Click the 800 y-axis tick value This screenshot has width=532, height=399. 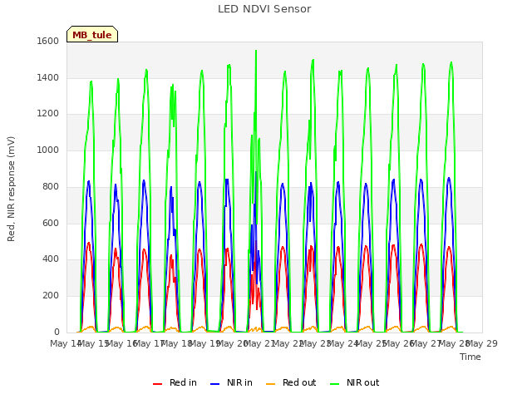click(x=51, y=186)
